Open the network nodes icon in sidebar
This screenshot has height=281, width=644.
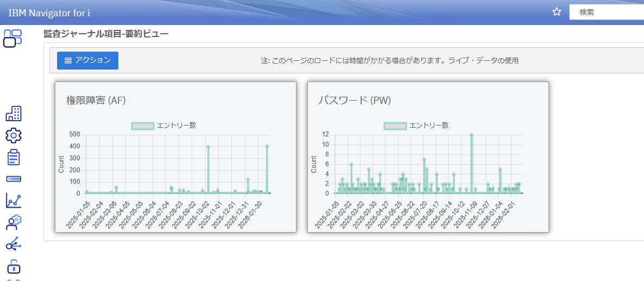click(14, 244)
